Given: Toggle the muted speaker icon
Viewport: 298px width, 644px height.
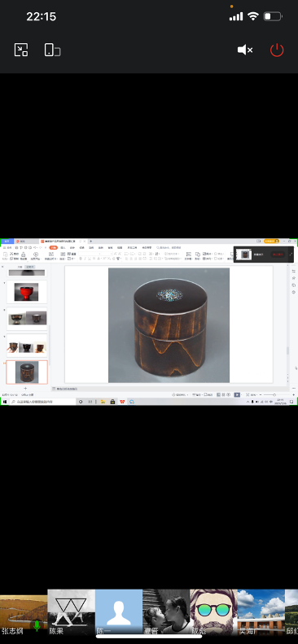Looking at the screenshot, I should pos(245,50).
